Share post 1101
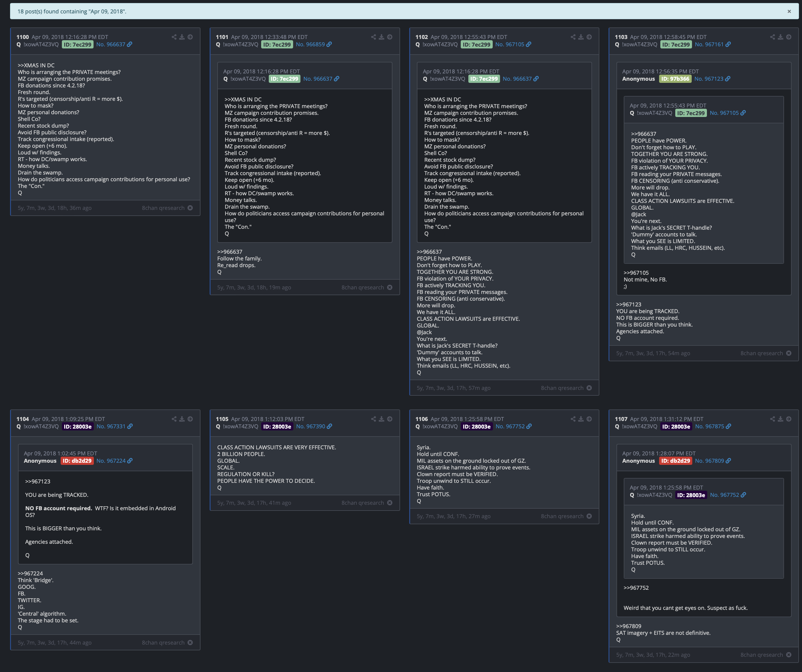 [374, 37]
